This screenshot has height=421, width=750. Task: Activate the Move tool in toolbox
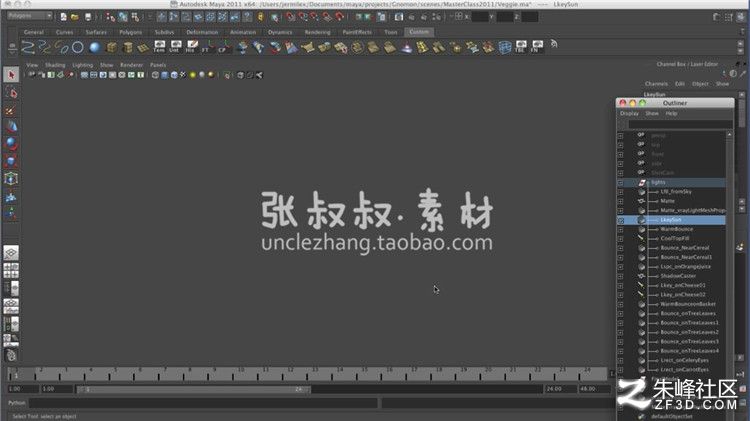pos(11,127)
